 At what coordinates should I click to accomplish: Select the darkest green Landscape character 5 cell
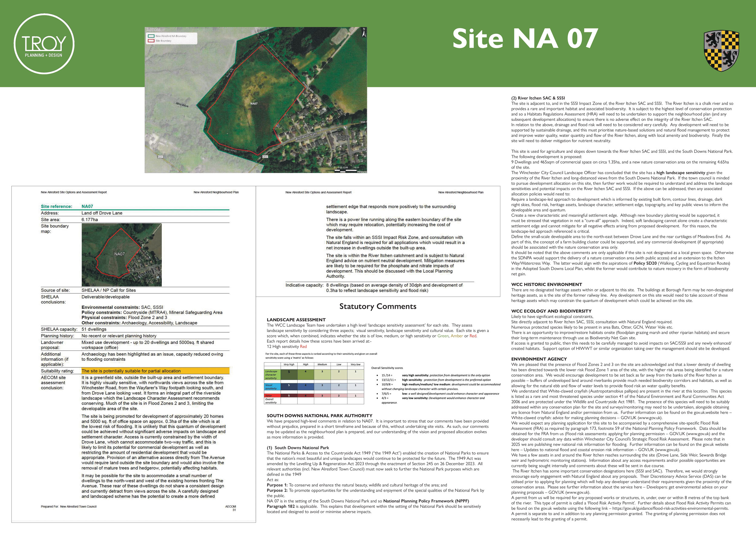(x=289, y=374)
